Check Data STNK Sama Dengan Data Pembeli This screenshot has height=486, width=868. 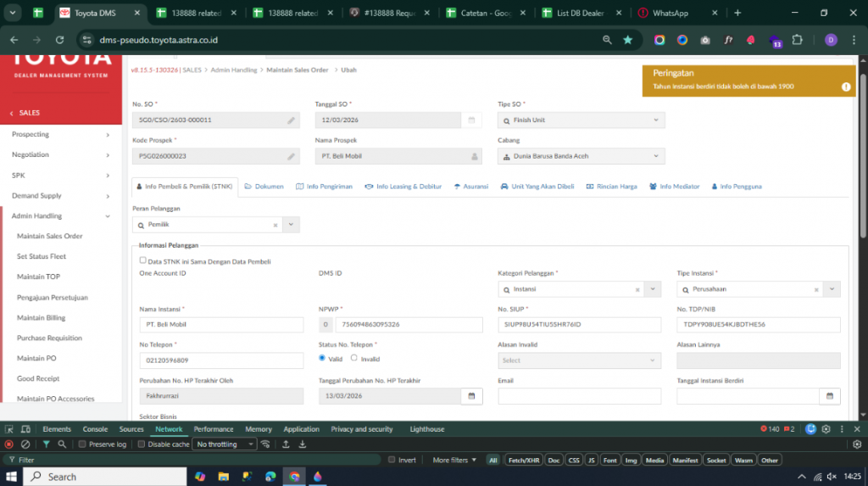[x=143, y=261]
